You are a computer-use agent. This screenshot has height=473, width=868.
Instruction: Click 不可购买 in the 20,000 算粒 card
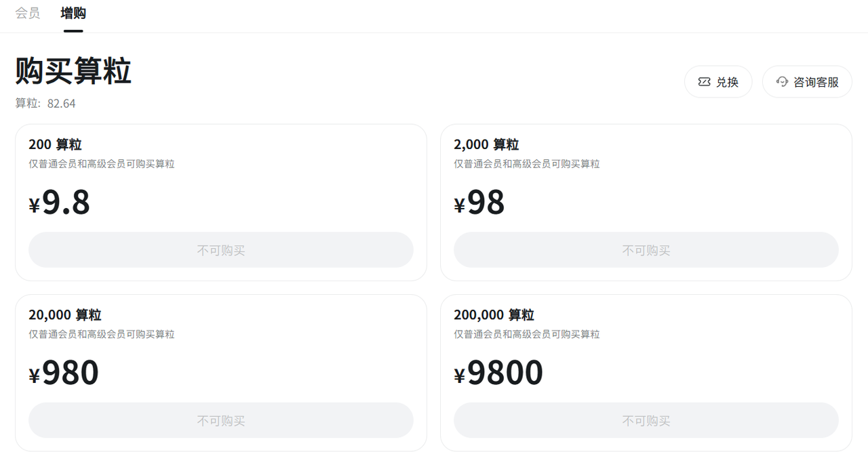221,420
